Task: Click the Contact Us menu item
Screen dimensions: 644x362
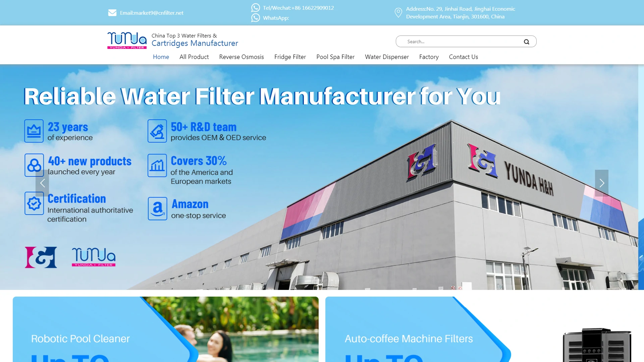Action: click(x=463, y=57)
